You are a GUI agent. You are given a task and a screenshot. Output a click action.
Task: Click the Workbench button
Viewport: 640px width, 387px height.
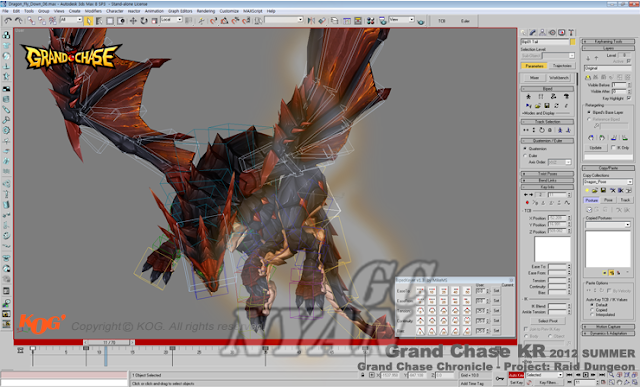[x=559, y=78]
